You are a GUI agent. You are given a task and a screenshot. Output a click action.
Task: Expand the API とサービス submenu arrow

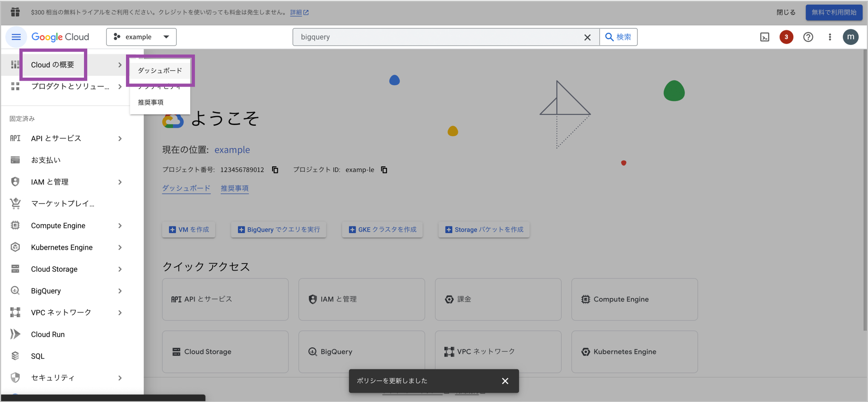click(x=120, y=138)
